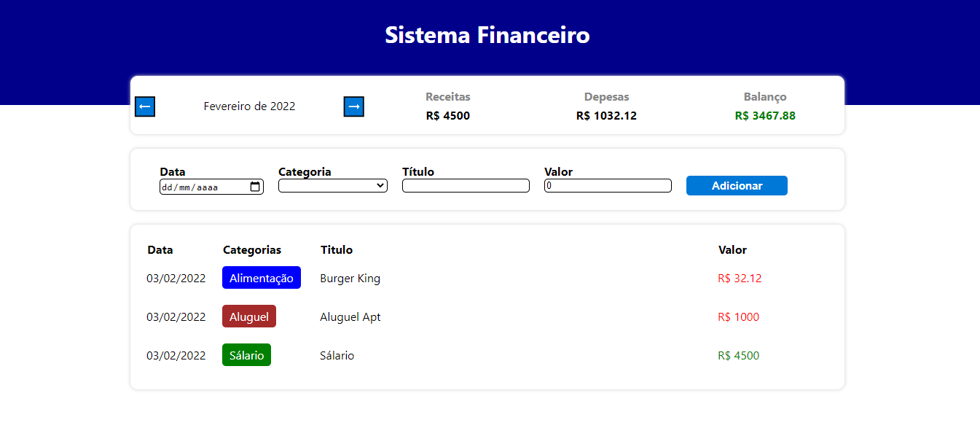The image size is (980, 447).
Task: Click the green Sálario category badge
Action: 246,354
